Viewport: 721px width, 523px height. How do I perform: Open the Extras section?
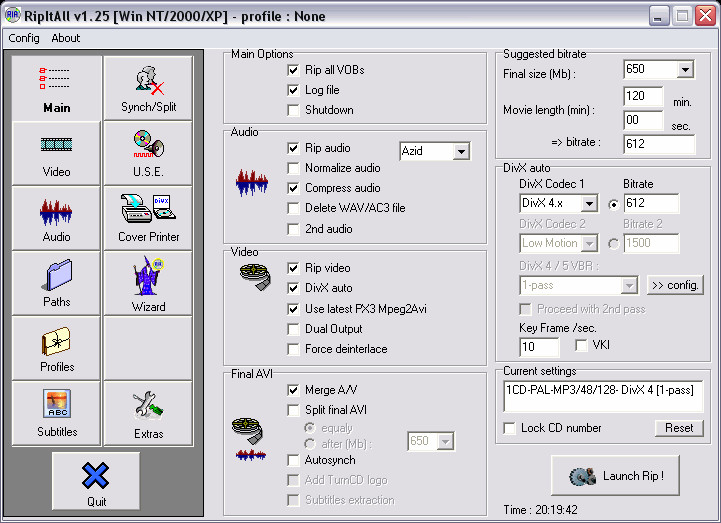coord(148,413)
